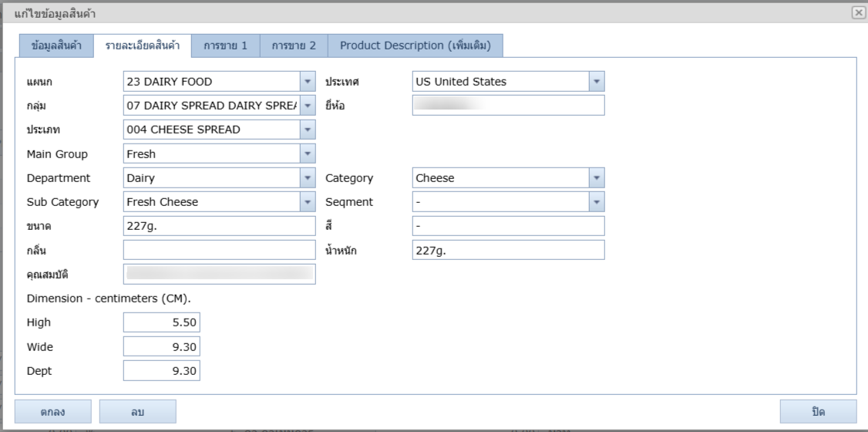Open the ประเภท dropdown arrow
The height and width of the screenshot is (432, 868).
[308, 130]
